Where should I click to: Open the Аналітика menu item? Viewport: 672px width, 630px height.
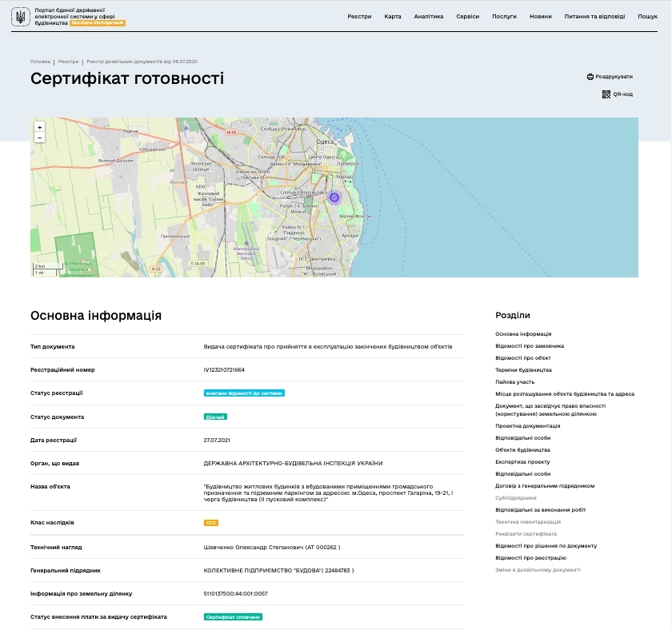point(429,17)
